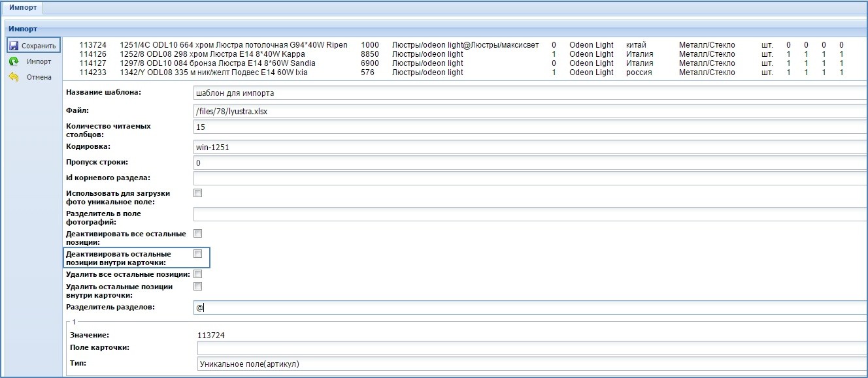The image size is (868, 378).
Task: Click the Сохранить floppy disk icon
Action: 14,46
